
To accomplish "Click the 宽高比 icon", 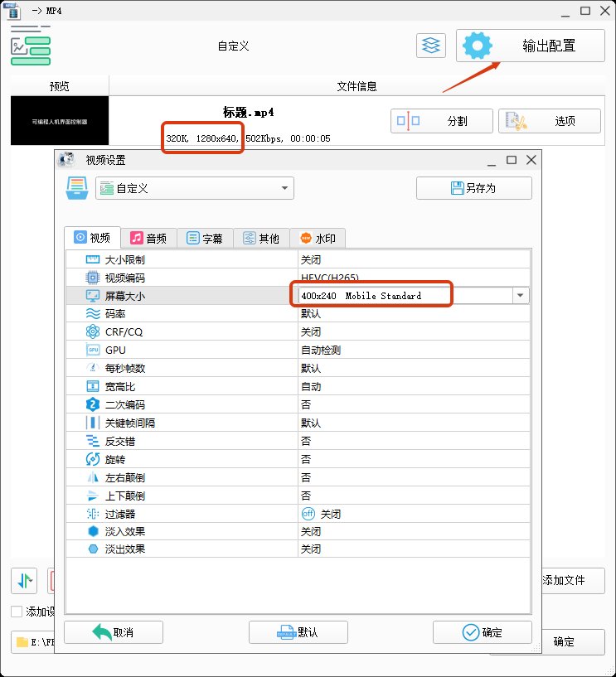I will (93, 386).
